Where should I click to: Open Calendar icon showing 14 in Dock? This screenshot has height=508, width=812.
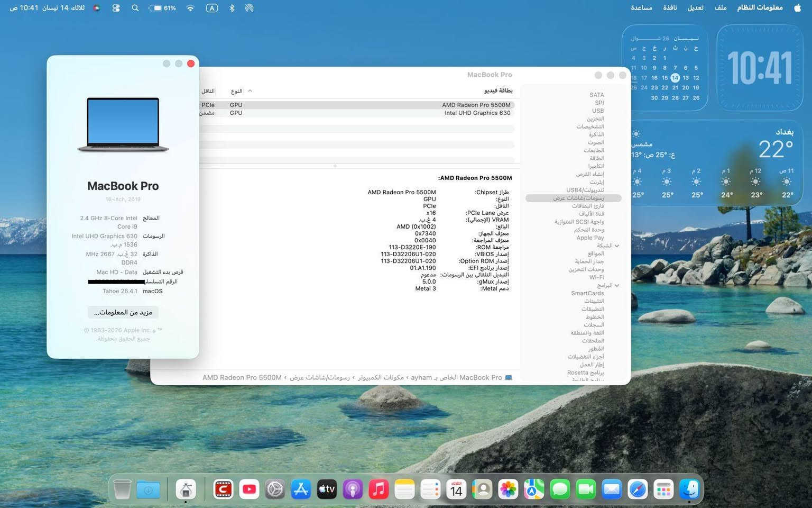tap(456, 489)
